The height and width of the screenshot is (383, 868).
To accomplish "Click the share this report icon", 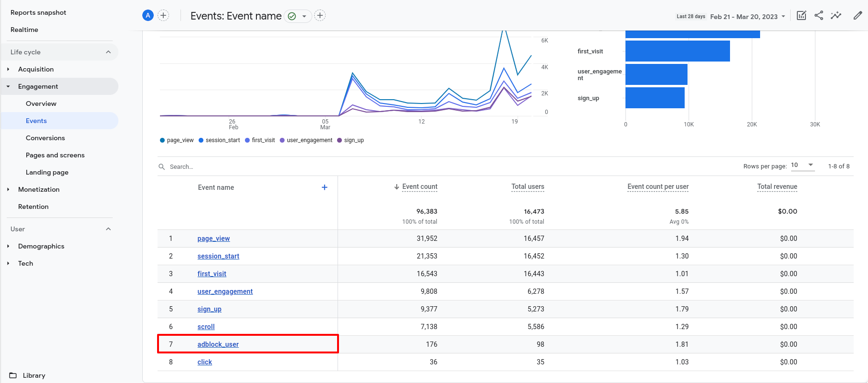I will 818,16.
